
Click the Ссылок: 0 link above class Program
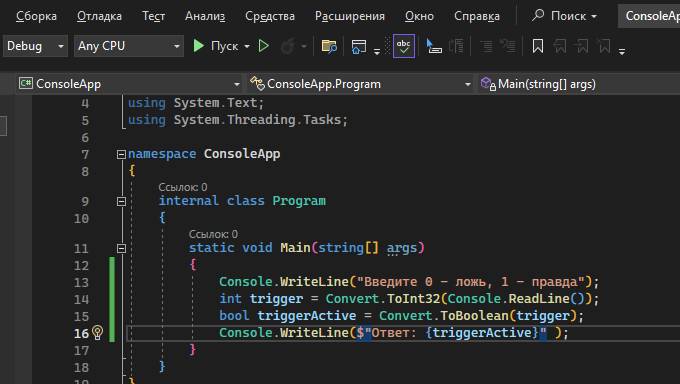point(183,187)
